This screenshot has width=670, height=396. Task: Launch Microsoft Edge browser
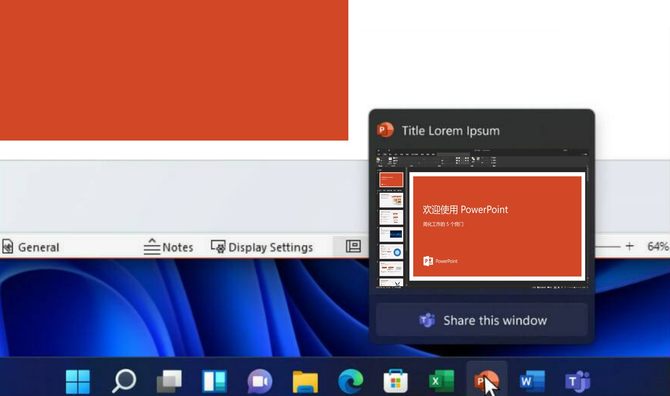(350, 381)
